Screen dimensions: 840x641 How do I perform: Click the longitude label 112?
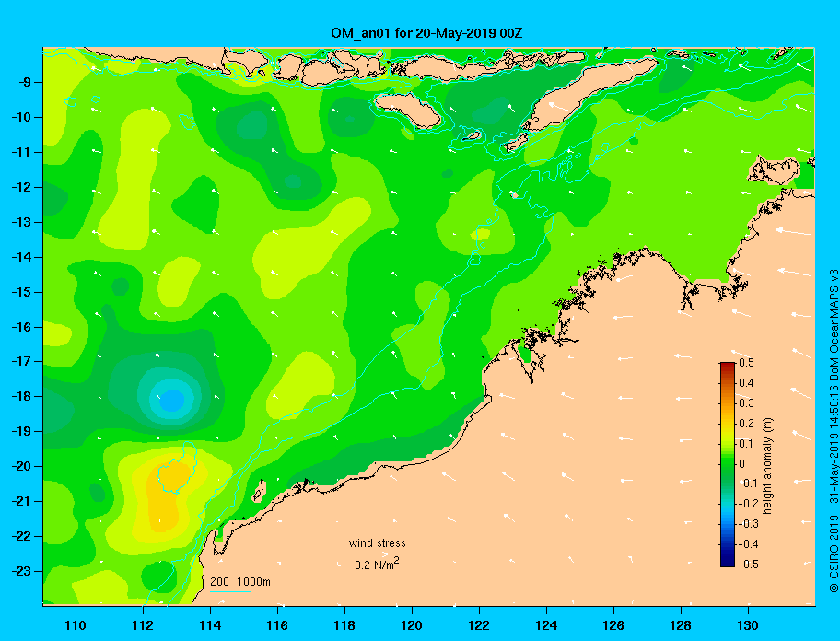pyautogui.click(x=143, y=625)
